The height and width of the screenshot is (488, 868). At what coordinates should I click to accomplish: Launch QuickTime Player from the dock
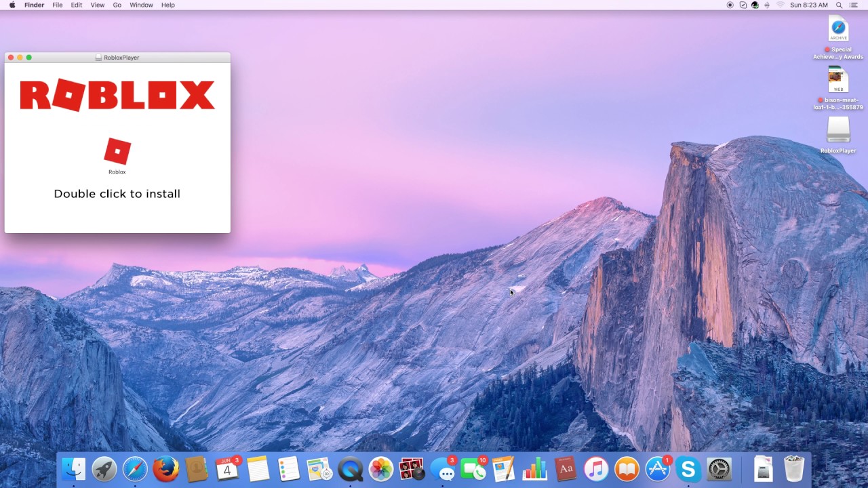[x=351, y=469]
